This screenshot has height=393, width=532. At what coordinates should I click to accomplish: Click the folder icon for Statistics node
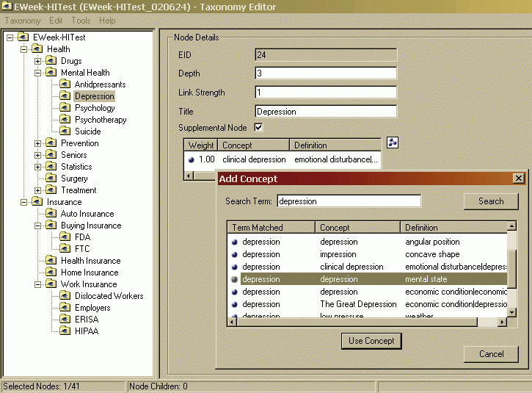point(51,167)
